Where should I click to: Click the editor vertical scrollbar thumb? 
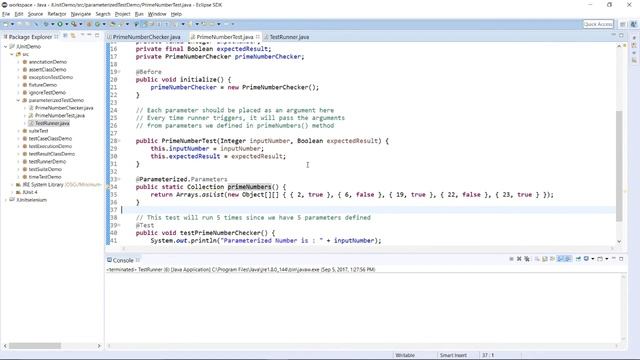coord(619,166)
